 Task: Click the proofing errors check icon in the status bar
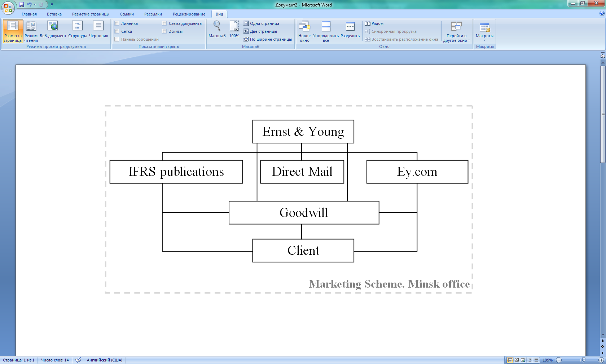(x=78, y=360)
